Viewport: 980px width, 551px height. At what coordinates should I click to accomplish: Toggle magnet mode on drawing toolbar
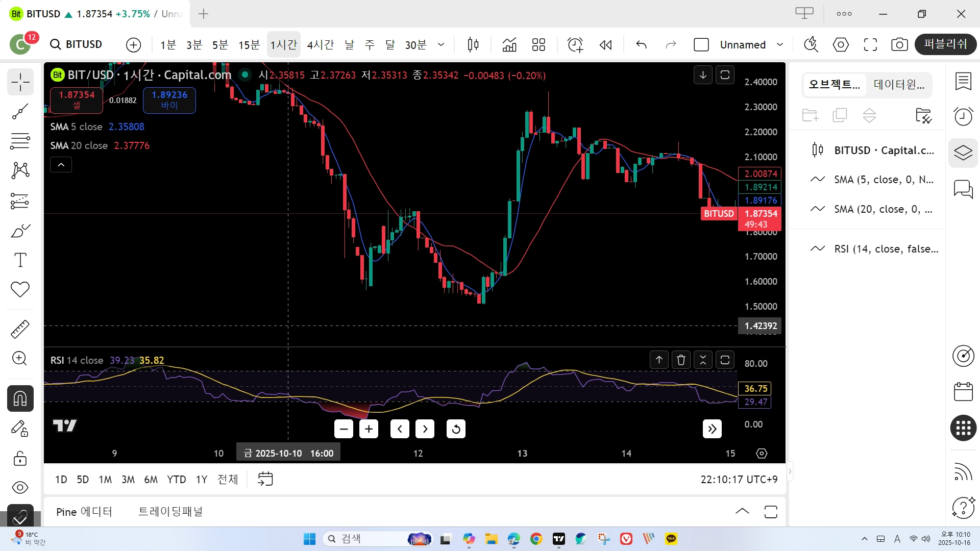point(20,398)
